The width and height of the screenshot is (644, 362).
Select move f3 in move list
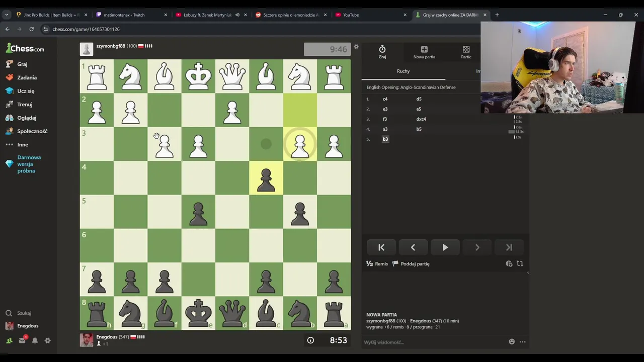[385, 119]
